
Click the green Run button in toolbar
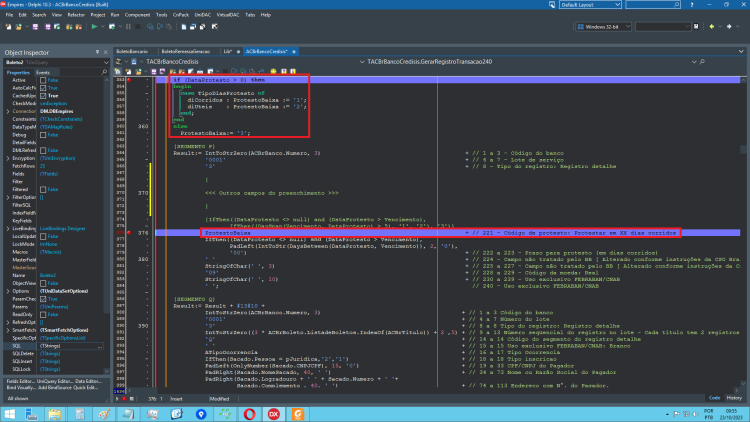(x=94, y=27)
